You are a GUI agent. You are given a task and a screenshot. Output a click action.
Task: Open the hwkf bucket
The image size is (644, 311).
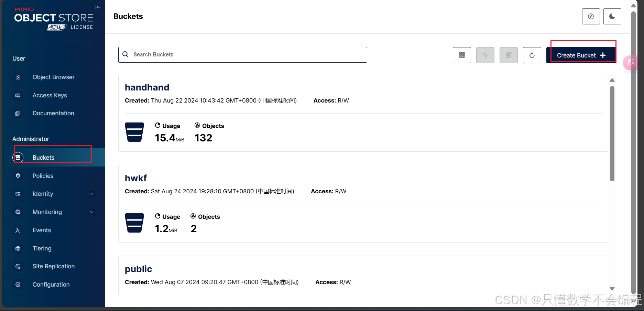(135, 178)
